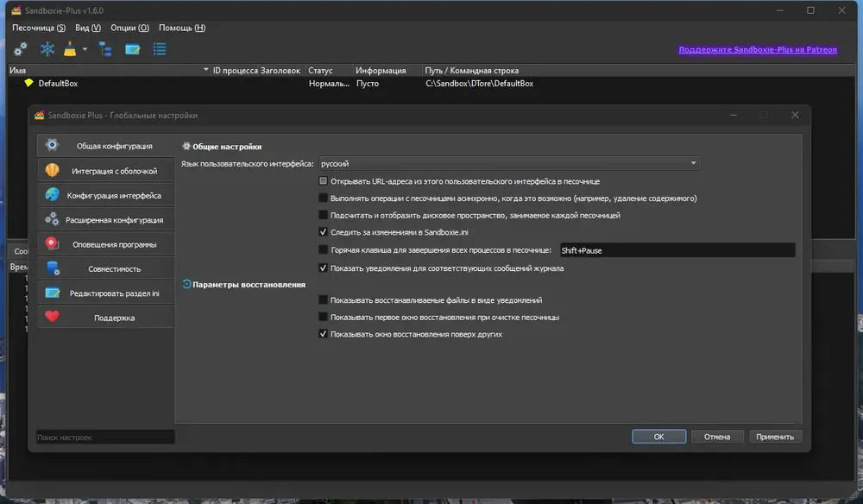863x504 pixels.
Task: Toggle Показывать окно восстановления поверх других
Action: [323, 334]
